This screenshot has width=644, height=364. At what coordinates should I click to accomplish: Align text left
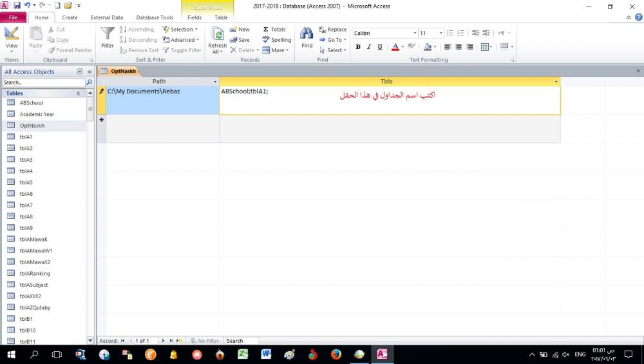pos(448,47)
